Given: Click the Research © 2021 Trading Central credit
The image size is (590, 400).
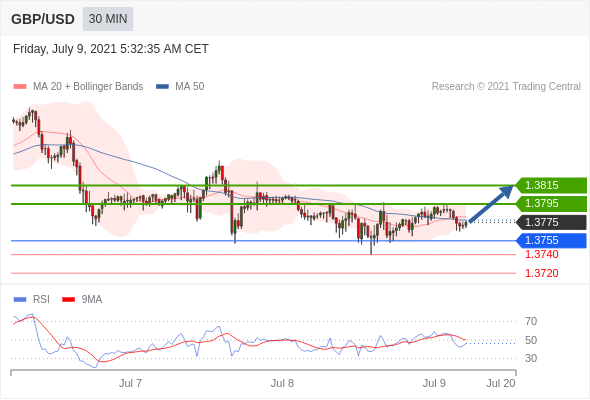Looking at the screenshot, I should [x=506, y=87].
